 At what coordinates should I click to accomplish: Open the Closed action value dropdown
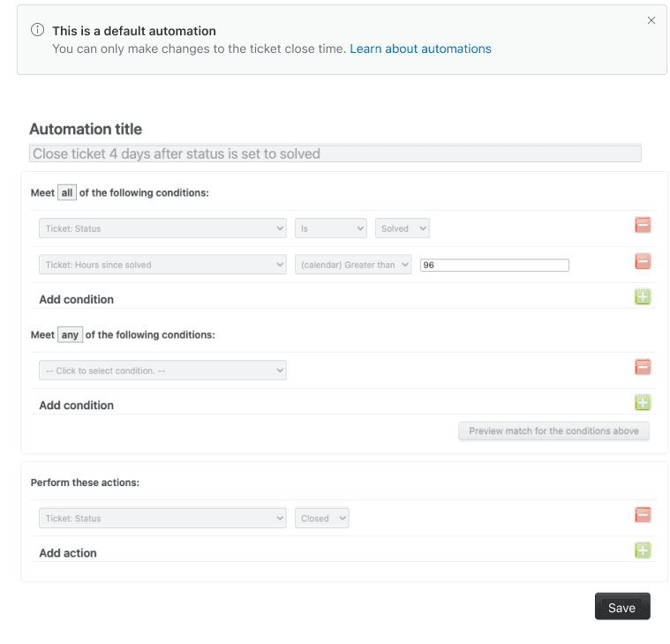(321, 518)
